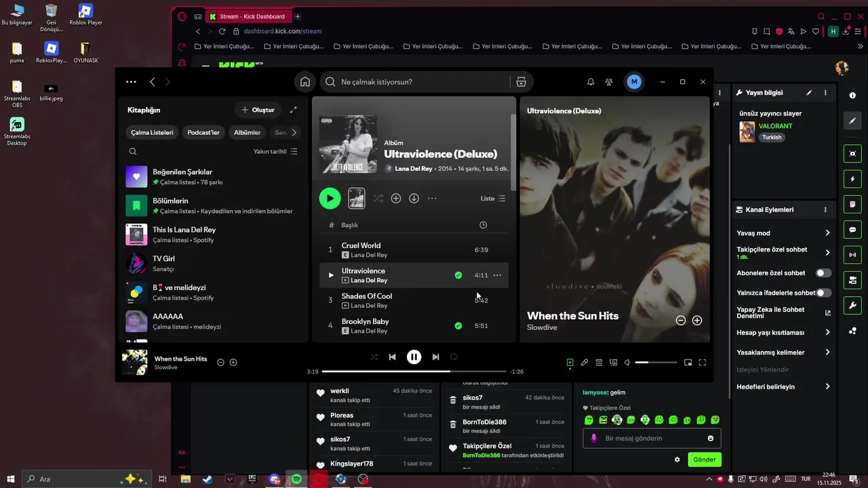Viewport: 868px width, 488px height.
Task: Toggle Yalnızca ifadelerle sohbet switch
Action: [x=823, y=293]
